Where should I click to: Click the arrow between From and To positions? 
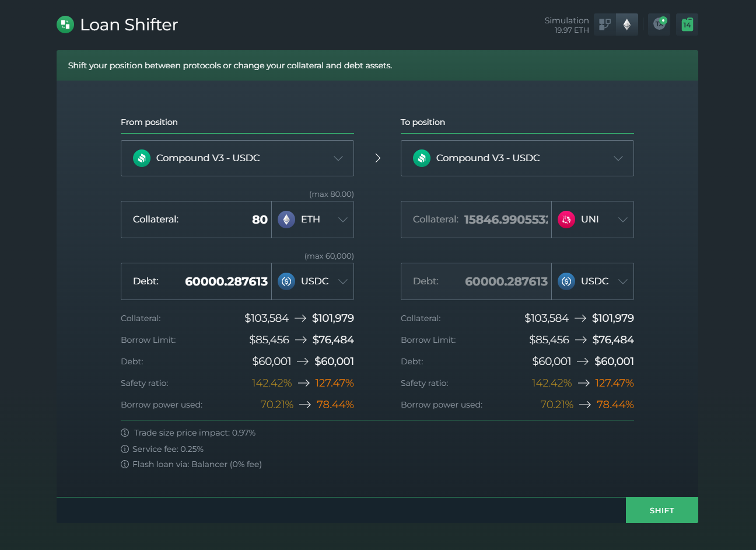[377, 158]
